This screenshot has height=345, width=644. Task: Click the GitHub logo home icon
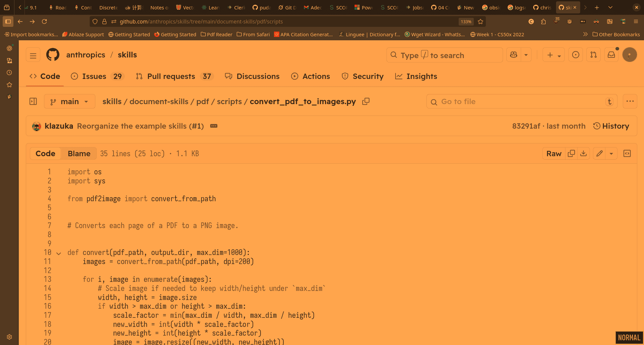click(53, 55)
